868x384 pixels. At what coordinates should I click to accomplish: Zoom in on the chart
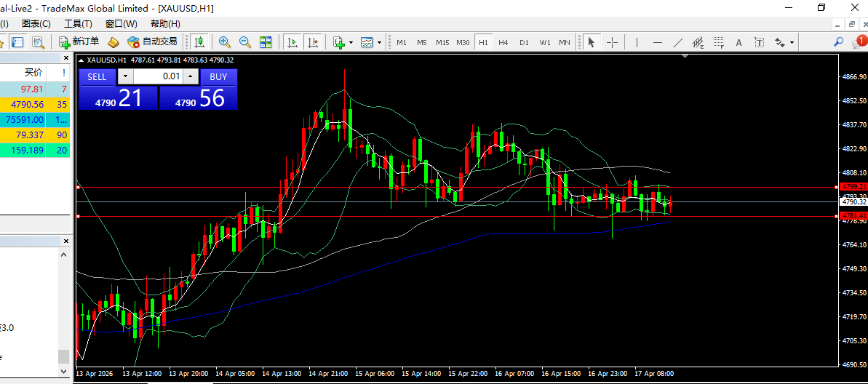click(225, 42)
